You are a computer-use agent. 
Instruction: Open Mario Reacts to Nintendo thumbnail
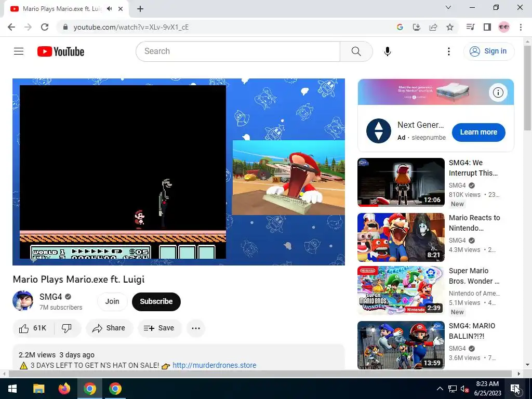coord(401,237)
